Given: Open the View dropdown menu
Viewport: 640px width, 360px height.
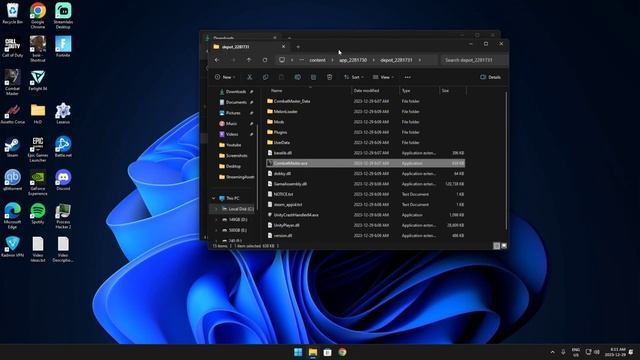Looking at the screenshot, I should (383, 77).
